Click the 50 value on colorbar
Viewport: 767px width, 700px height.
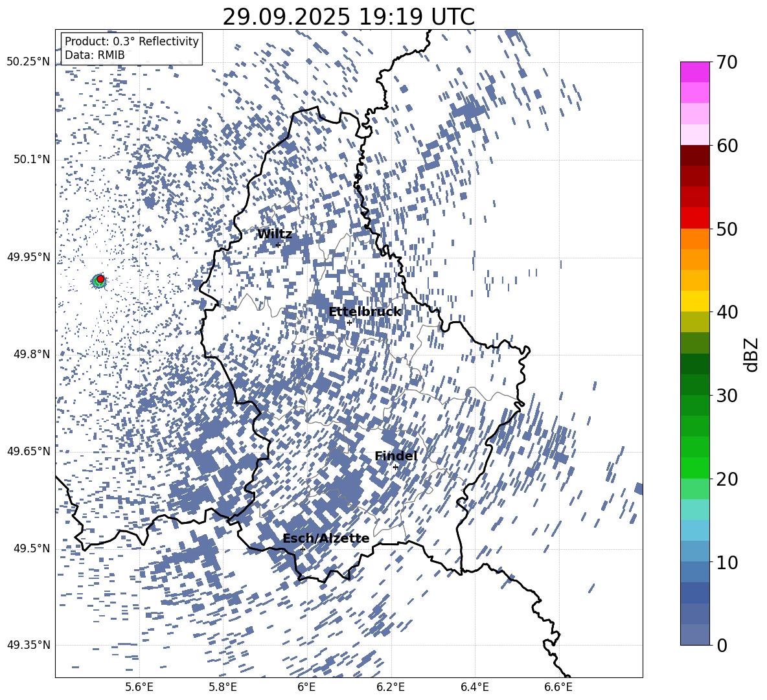coord(726,229)
